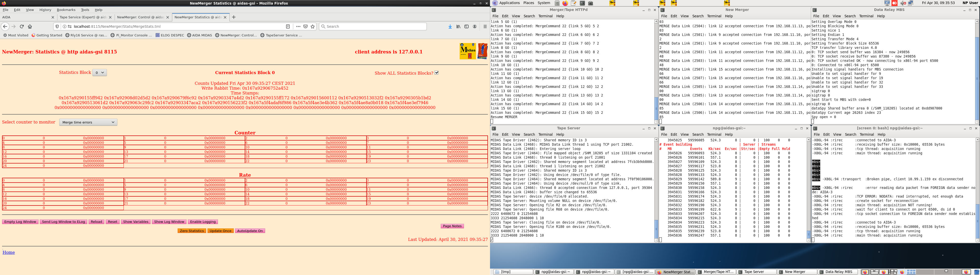Uncheck Show ALL Statistics Blocks checkbox
The height and width of the screenshot is (275, 980).
tap(437, 73)
